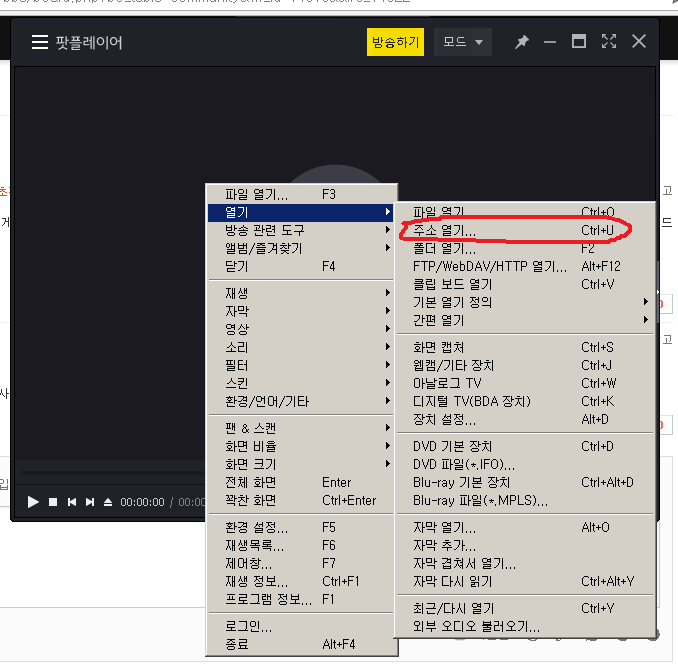678x669 pixels.
Task: Select DVD 파일(*.IFO)... item
Action: coord(524,464)
